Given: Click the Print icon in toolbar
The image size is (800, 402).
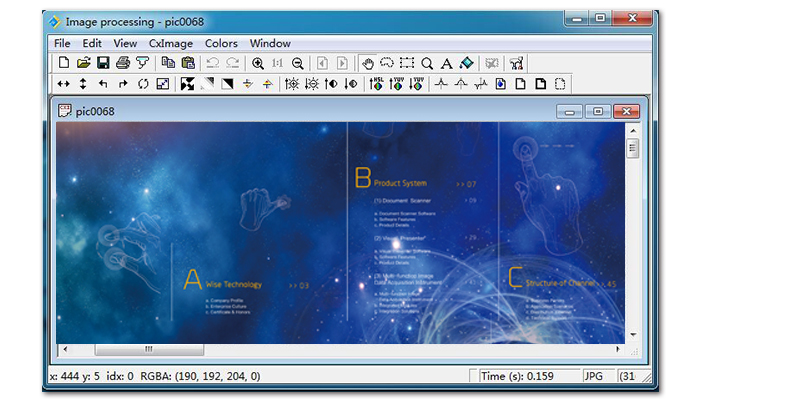Looking at the screenshot, I should [122, 63].
